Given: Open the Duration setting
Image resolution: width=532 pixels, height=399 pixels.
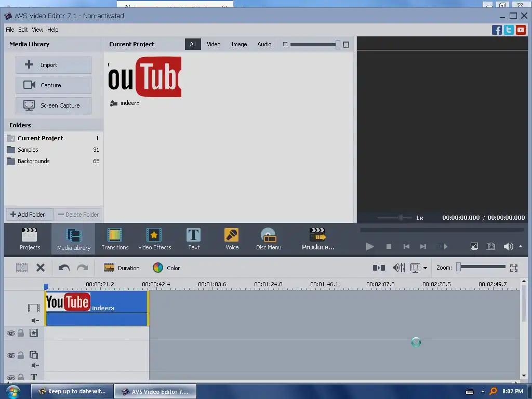Looking at the screenshot, I should (122, 268).
